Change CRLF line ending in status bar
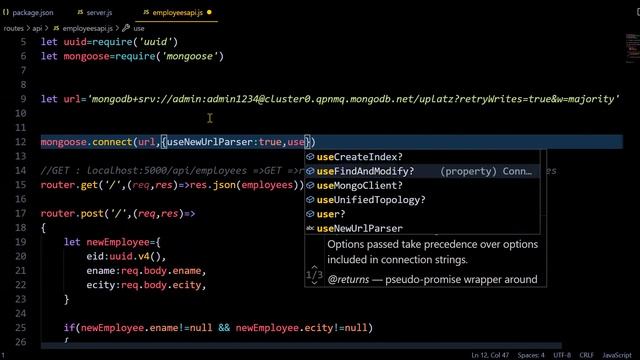Image resolution: width=640 pixels, height=360 pixels. (x=587, y=355)
